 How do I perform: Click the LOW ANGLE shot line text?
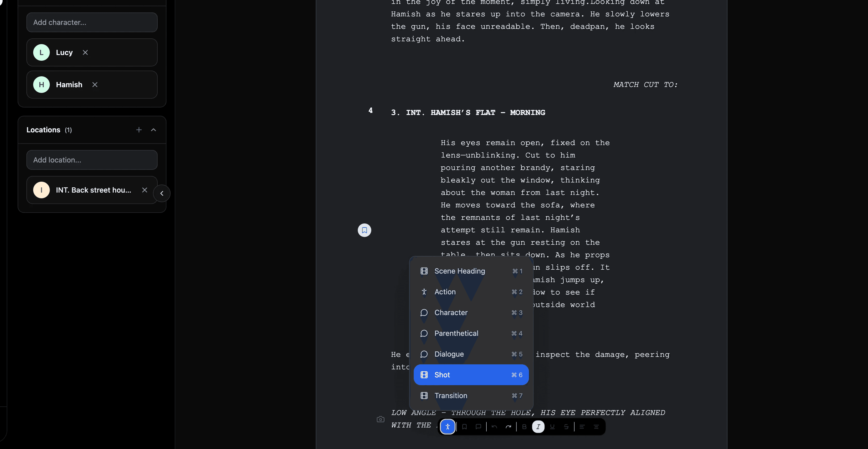click(x=528, y=413)
